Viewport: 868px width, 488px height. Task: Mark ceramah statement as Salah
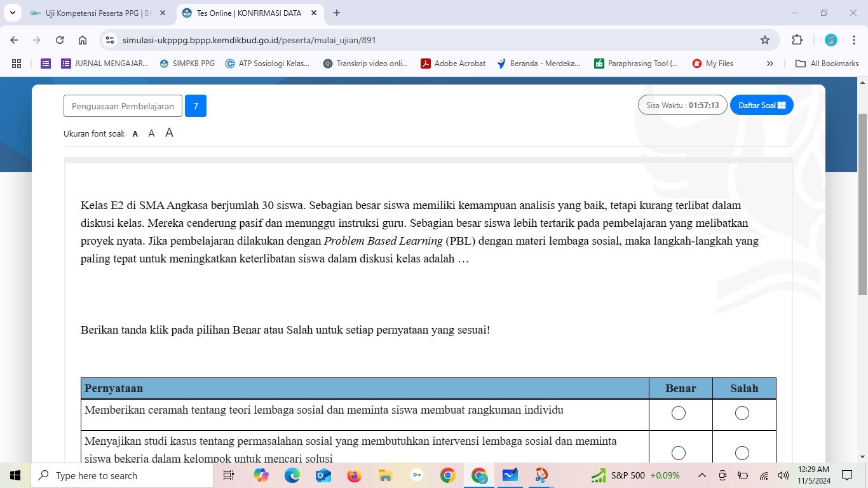pyautogui.click(x=742, y=414)
